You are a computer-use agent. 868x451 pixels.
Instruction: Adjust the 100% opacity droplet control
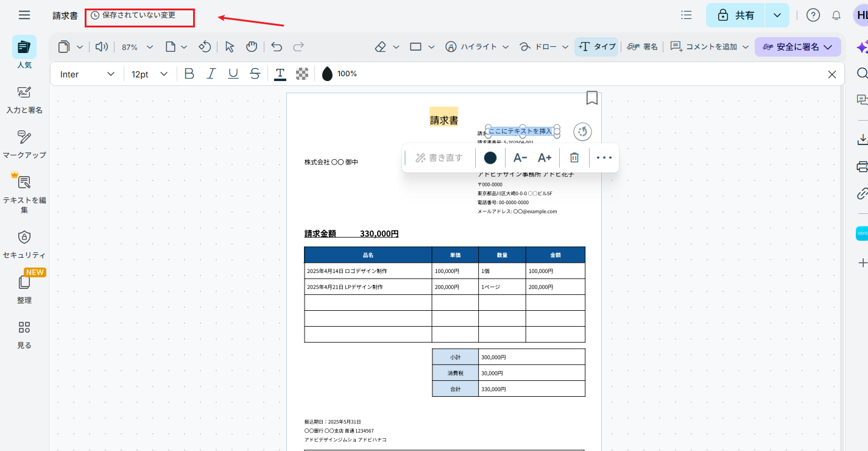pos(339,74)
